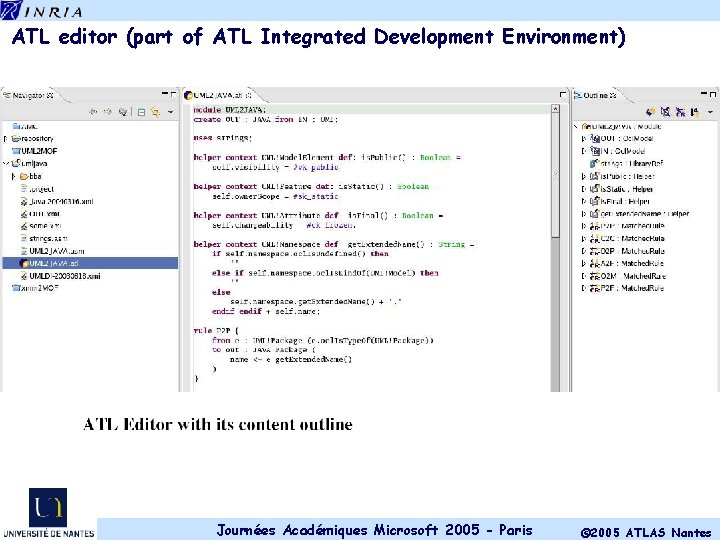Screen dimensions: 720x540
Task: Minimize the Outline view
Action: 704,94
